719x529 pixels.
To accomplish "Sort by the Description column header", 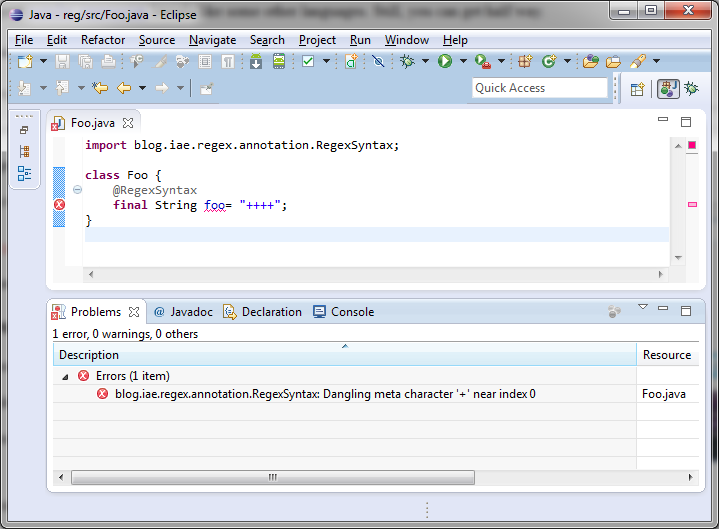I will tap(345, 354).
